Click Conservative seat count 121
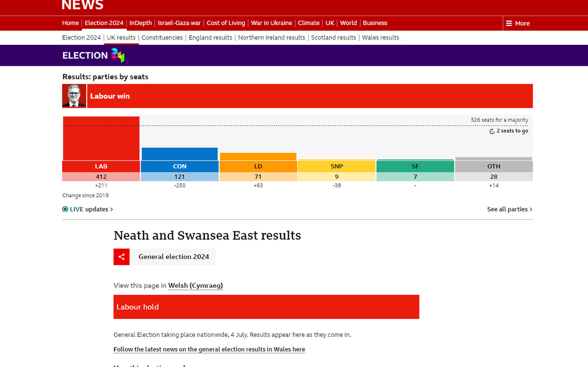588x367 pixels. tap(180, 177)
